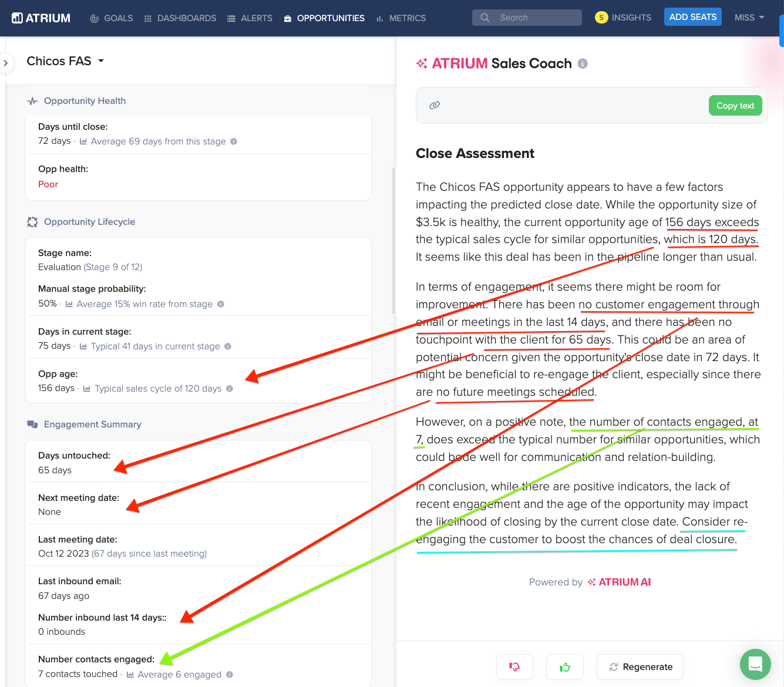Open the Average 69 days from this stage benchmark
784x687 pixels.
coord(158,142)
